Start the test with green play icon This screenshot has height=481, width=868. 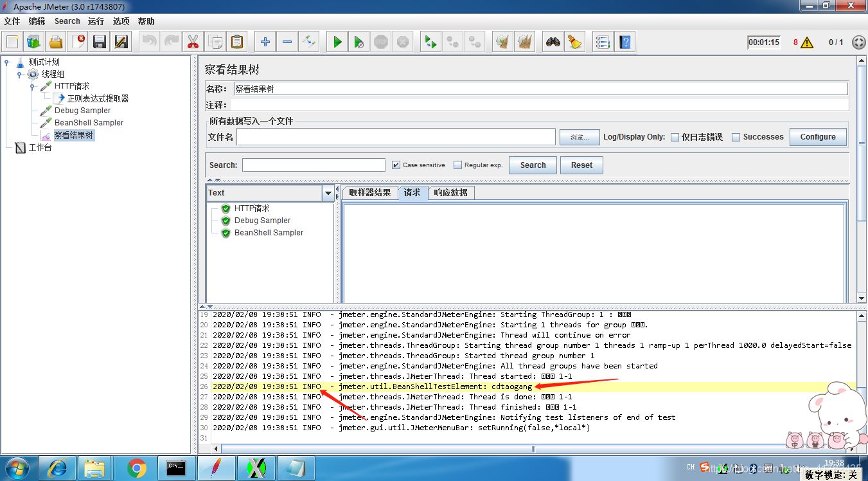(337, 42)
